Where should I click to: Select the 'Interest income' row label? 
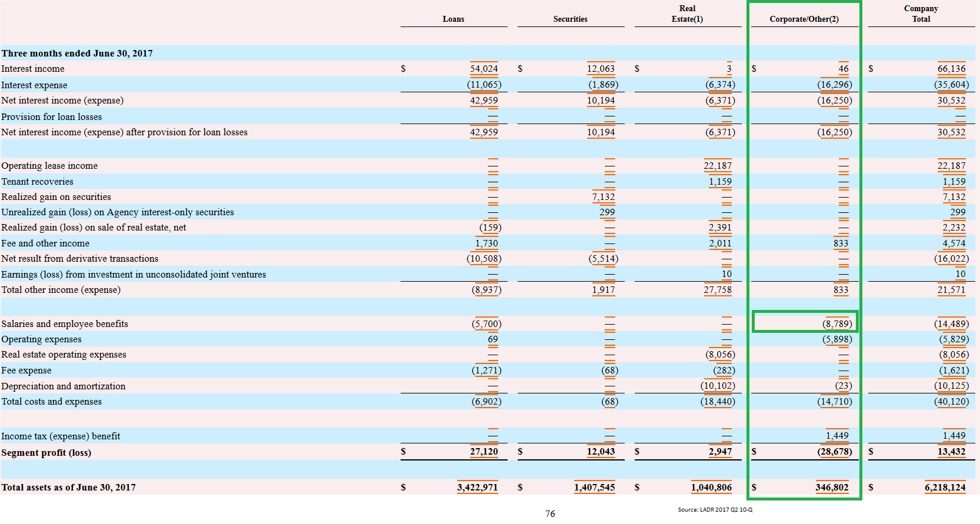pos(33,69)
